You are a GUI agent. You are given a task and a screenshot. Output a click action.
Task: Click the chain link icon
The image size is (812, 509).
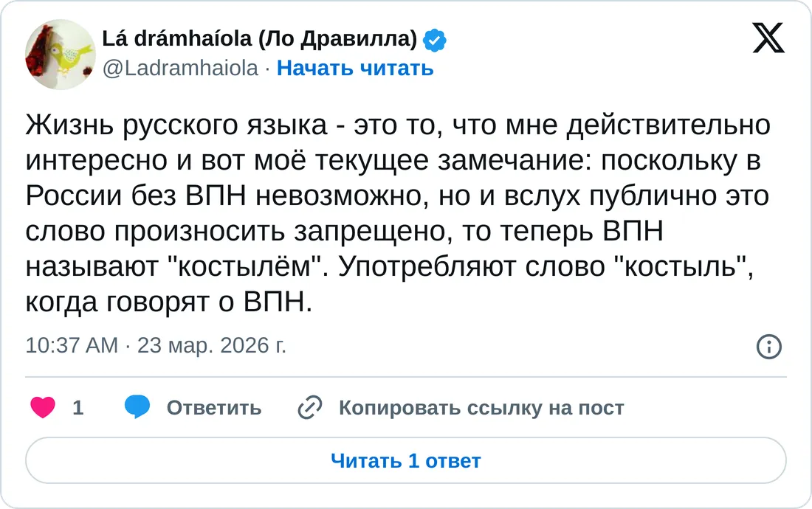[x=309, y=408]
